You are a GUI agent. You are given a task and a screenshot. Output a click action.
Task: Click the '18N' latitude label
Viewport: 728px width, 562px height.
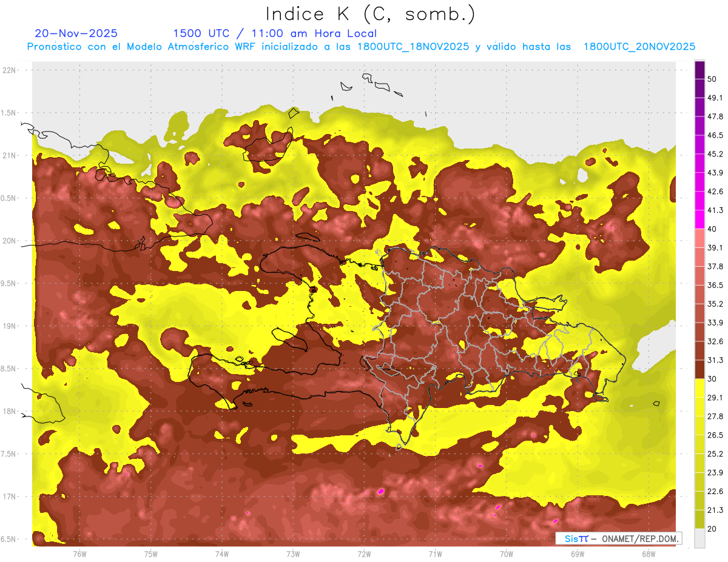pos(10,412)
